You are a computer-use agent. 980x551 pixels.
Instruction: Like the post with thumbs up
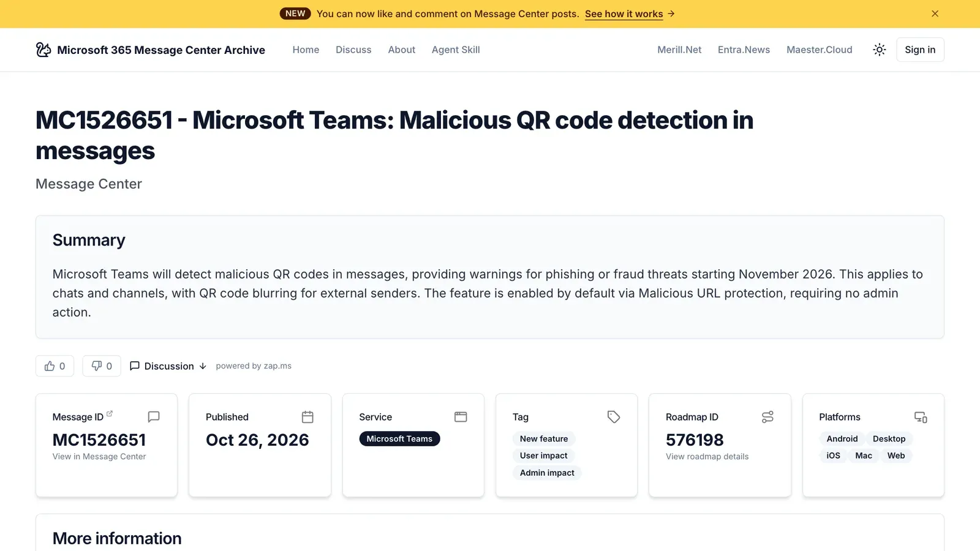click(55, 366)
